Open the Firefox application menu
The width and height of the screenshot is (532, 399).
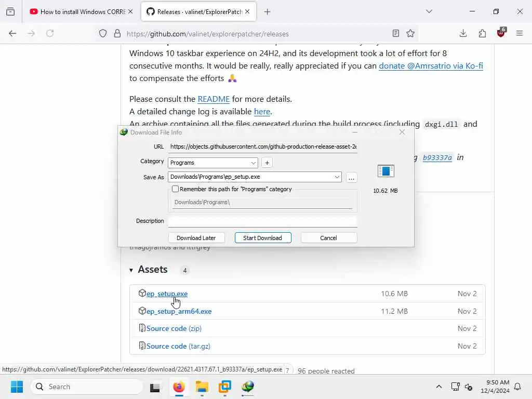point(520,33)
